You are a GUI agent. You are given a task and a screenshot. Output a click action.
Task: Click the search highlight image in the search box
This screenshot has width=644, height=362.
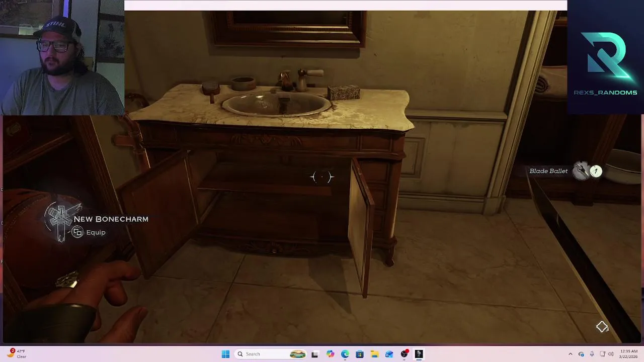coord(297,354)
